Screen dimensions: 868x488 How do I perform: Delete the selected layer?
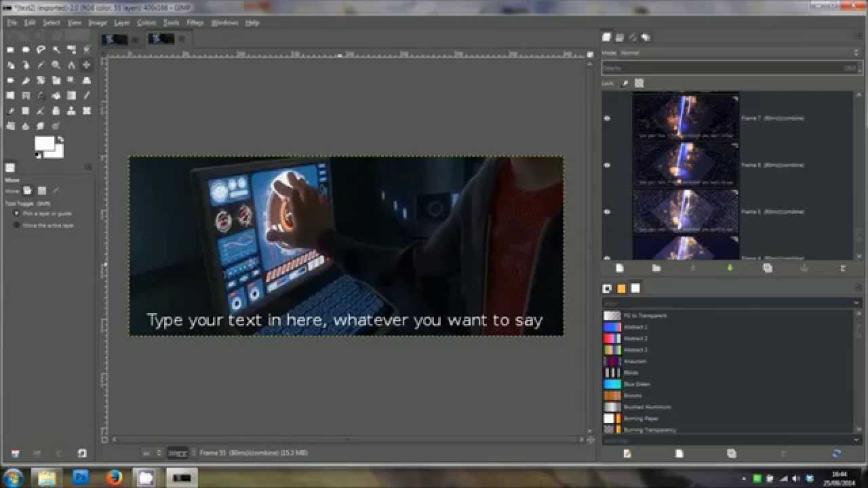843,268
